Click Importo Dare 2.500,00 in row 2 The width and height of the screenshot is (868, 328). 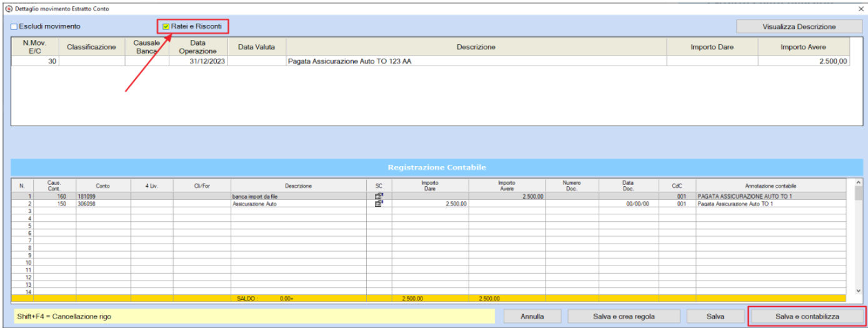point(430,204)
